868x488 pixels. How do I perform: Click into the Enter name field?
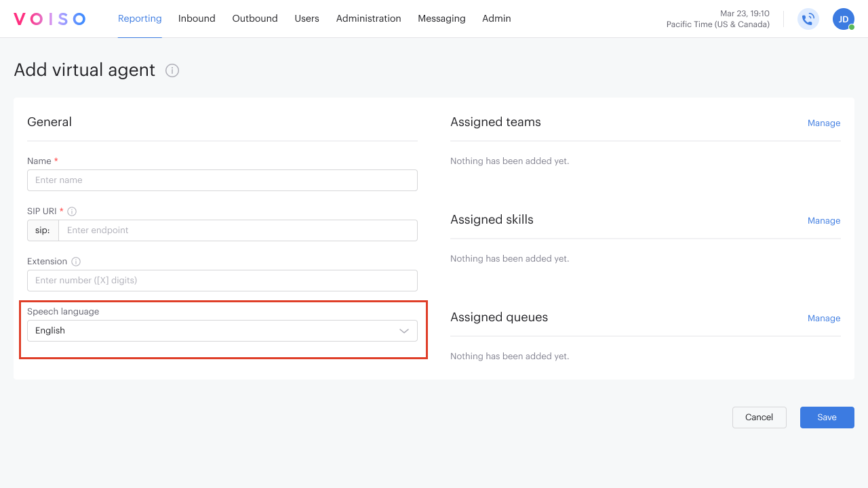(x=222, y=180)
